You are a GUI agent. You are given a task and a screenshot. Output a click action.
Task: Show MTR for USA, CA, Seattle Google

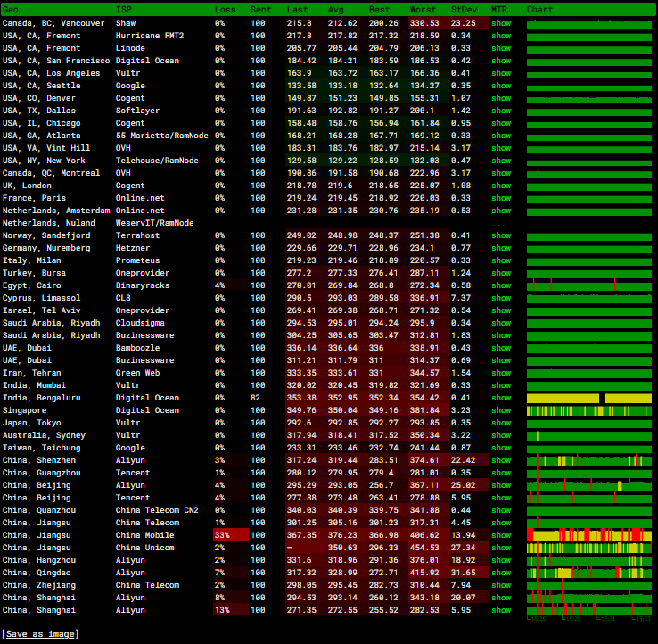(501, 86)
